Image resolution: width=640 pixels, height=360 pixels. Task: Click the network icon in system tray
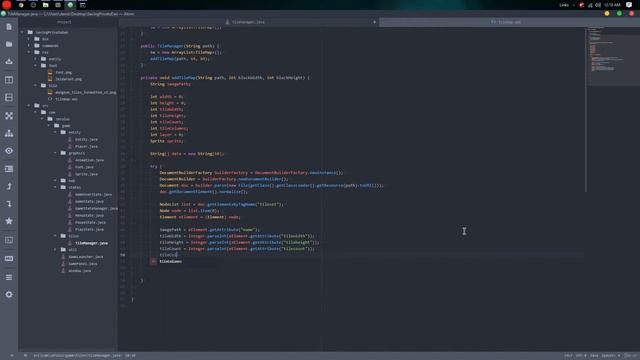click(x=590, y=5)
